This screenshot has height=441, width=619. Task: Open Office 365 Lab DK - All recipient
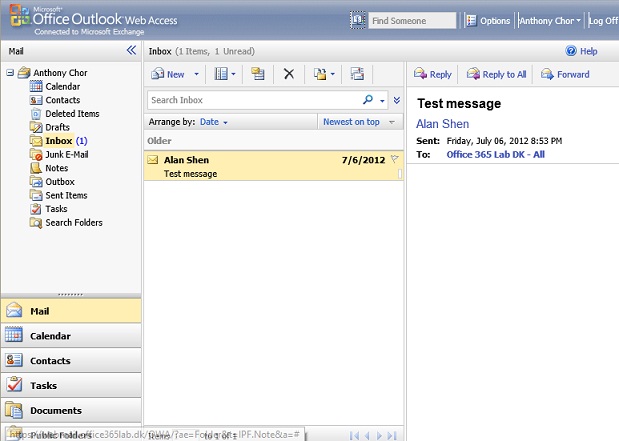point(495,154)
